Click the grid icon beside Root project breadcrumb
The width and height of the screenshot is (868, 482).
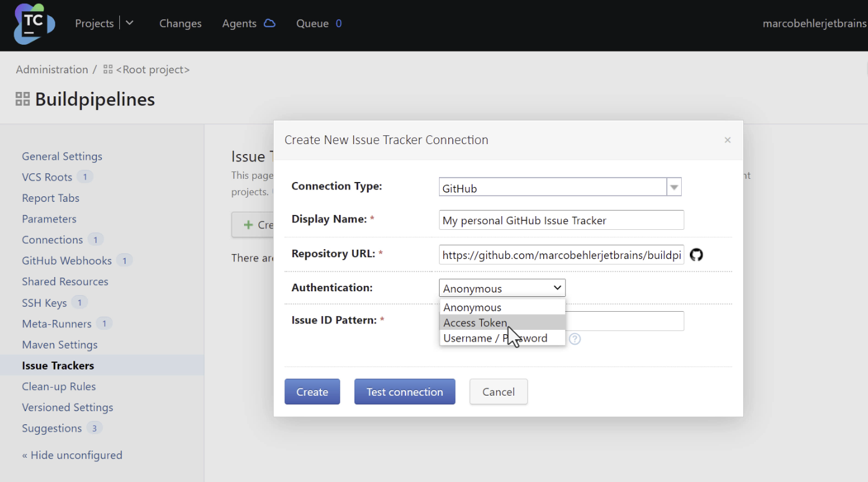click(108, 69)
